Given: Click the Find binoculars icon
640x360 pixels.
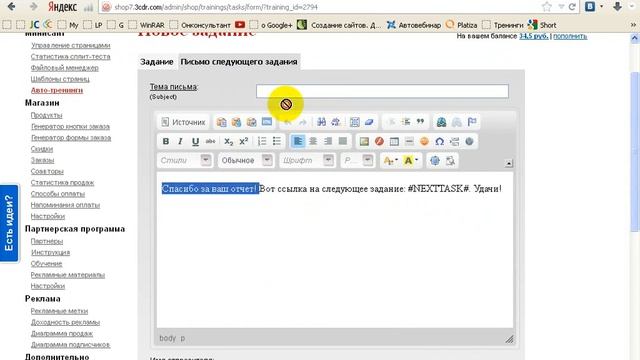Looking at the screenshot, I should tap(321, 122).
